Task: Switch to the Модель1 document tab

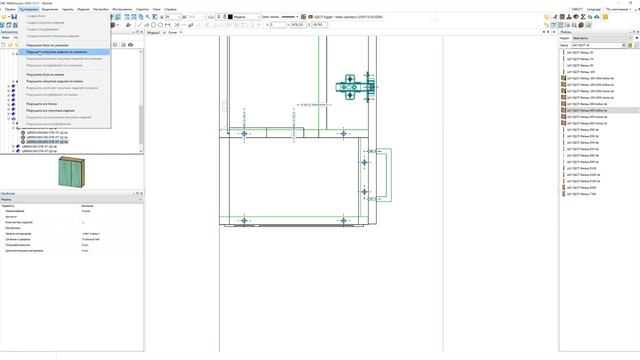Action: (x=154, y=32)
